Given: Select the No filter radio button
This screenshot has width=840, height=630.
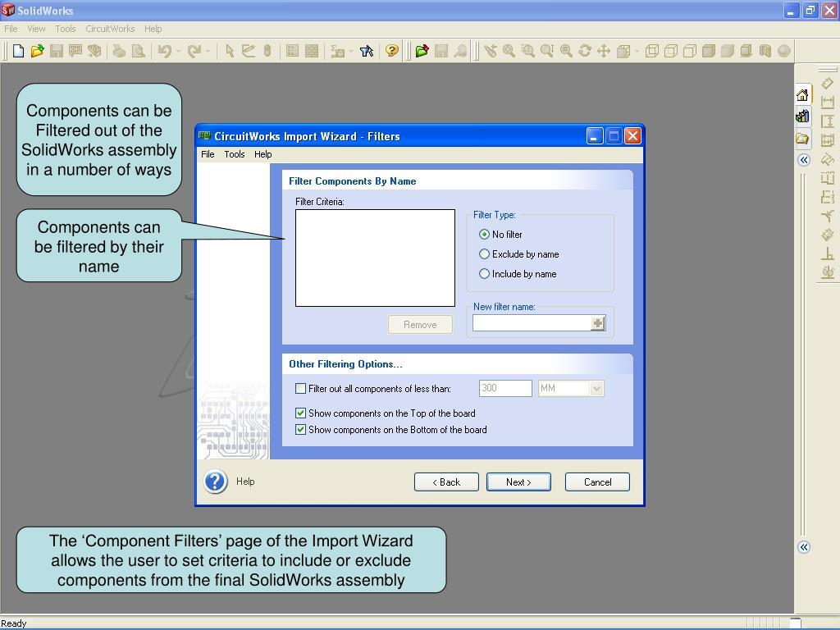Looking at the screenshot, I should click(484, 234).
